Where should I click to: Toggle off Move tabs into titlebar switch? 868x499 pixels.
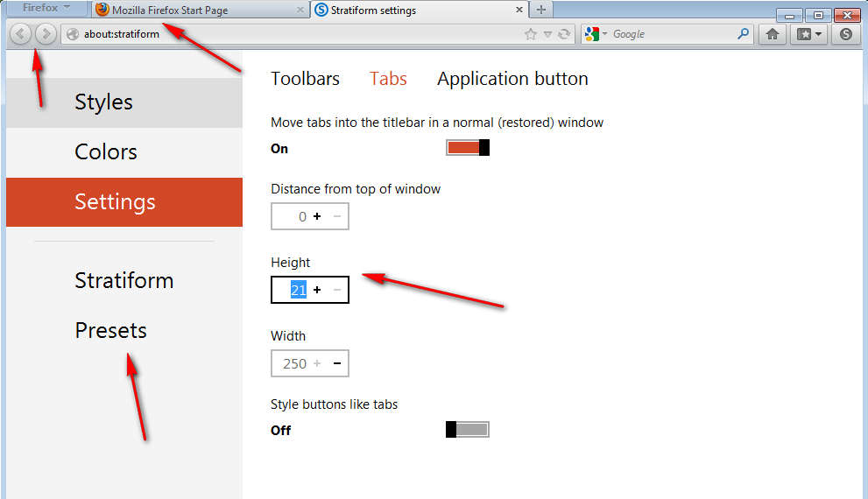pyautogui.click(x=468, y=148)
